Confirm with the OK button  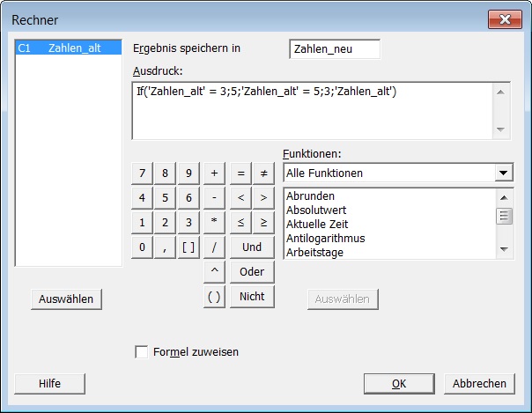(399, 384)
